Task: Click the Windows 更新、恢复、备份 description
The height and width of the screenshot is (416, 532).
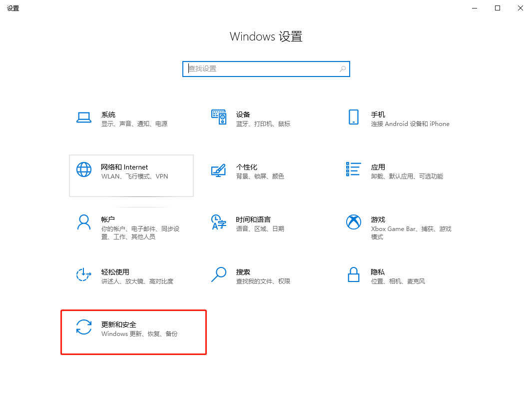Action: (x=139, y=334)
